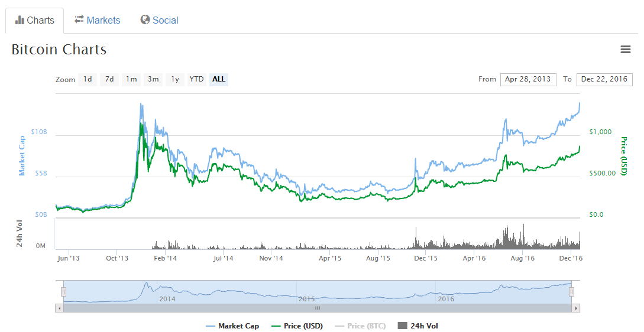Set zoom range to 1m
The height and width of the screenshot is (332, 644).
(x=131, y=79)
